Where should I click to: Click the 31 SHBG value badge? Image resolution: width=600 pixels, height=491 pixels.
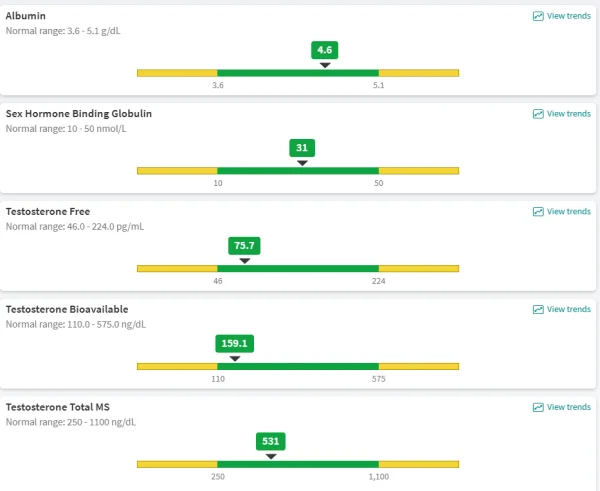coord(302,148)
